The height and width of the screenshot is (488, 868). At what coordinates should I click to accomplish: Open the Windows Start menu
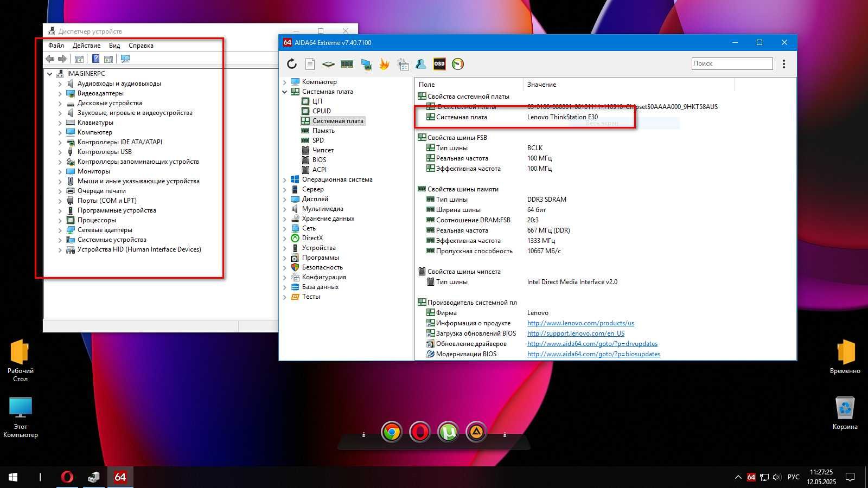tap(13, 477)
